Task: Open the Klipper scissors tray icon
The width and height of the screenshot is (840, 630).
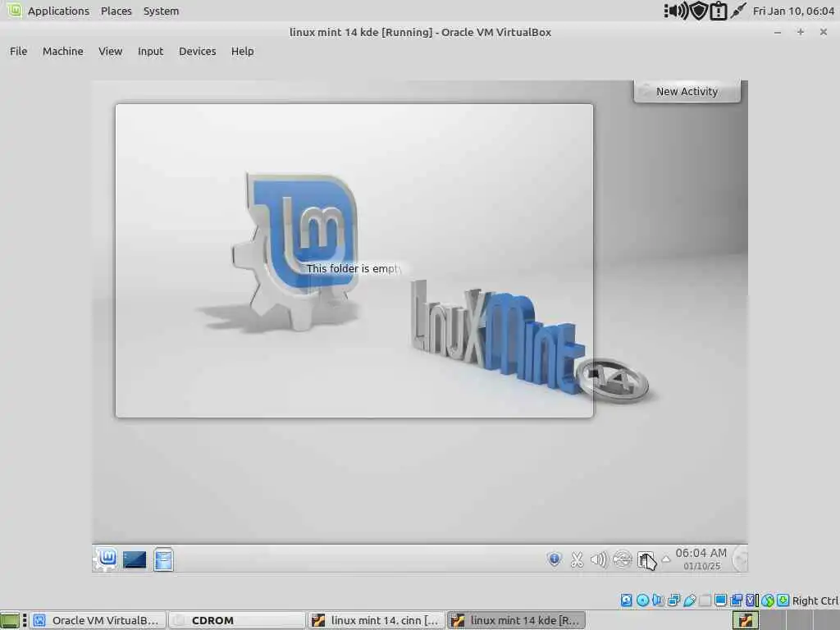Action: [x=577, y=559]
